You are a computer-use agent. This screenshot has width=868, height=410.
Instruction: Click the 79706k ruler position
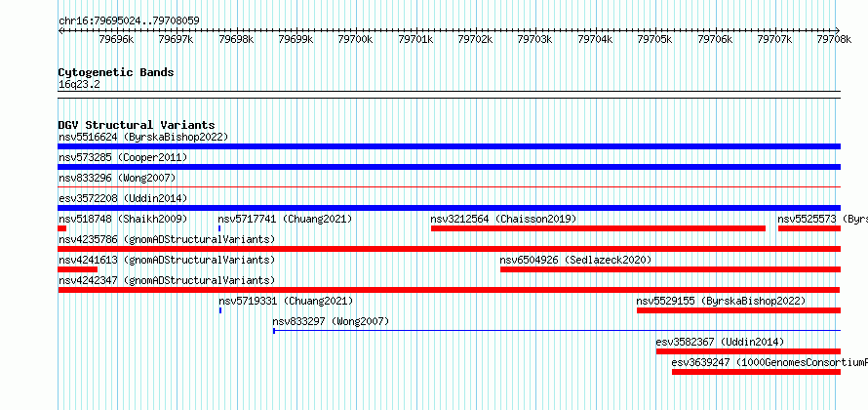click(x=715, y=39)
